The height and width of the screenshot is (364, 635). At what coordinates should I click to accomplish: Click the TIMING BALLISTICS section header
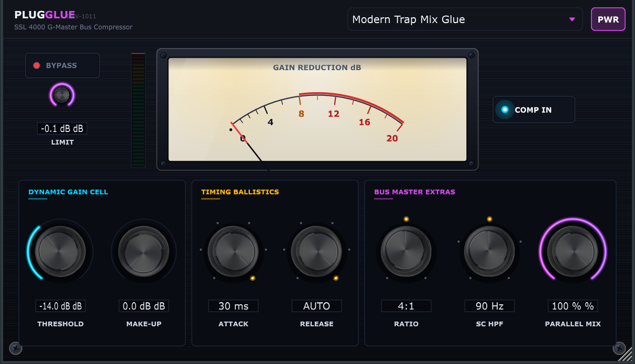tap(240, 192)
